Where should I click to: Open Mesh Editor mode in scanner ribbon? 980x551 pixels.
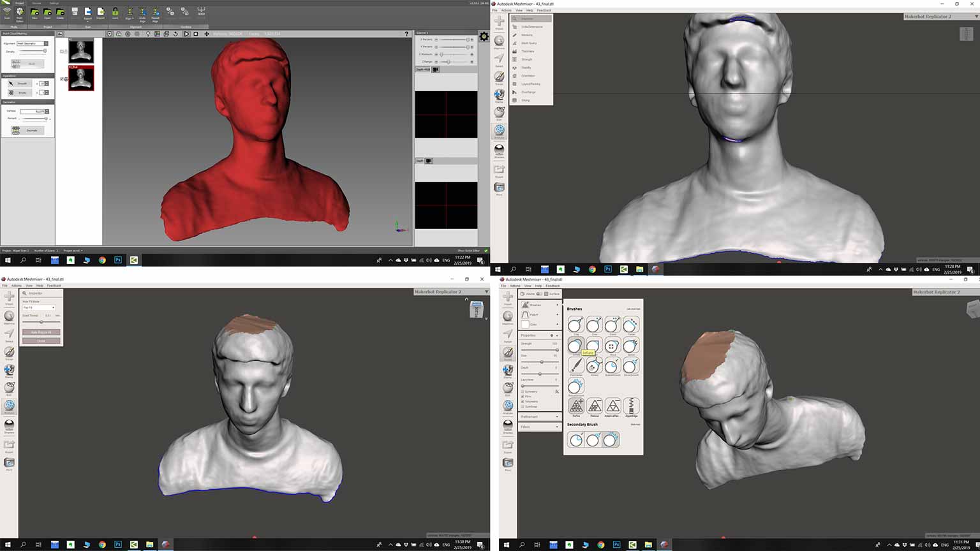[x=20, y=13]
